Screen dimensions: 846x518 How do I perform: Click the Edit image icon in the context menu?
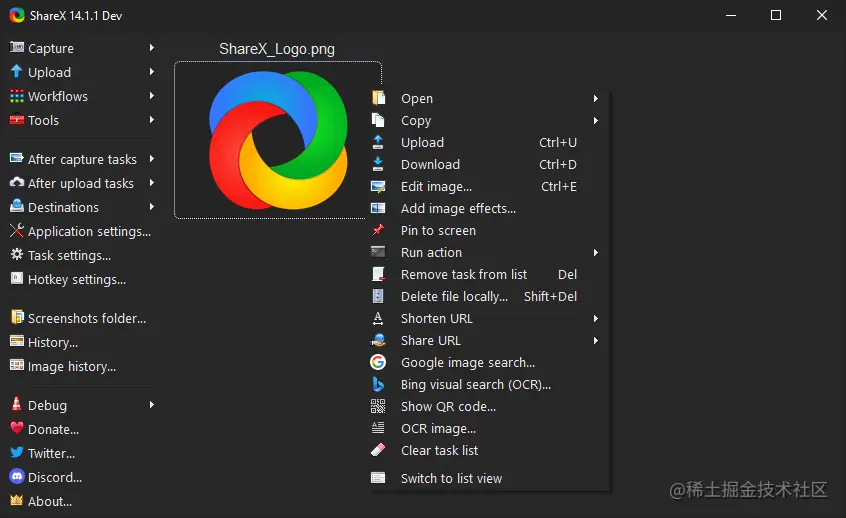378,186
